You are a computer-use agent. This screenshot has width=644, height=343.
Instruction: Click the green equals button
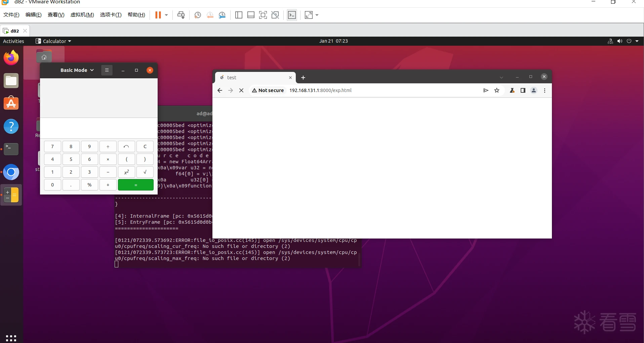[x=136, y=185]
